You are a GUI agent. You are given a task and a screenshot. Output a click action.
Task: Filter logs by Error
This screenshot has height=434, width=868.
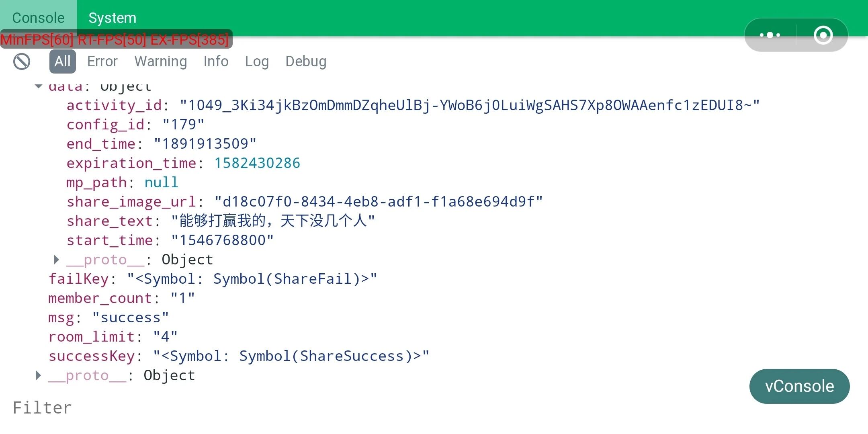(102, 61)
